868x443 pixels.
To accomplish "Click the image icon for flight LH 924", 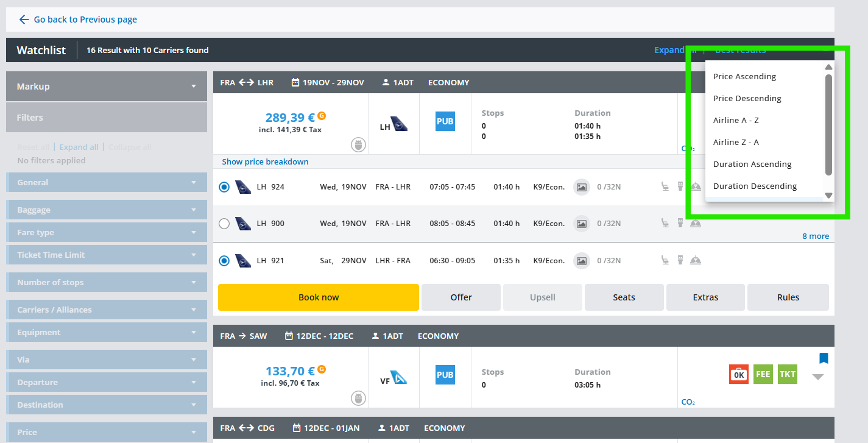I will click(x=582, y=187).
